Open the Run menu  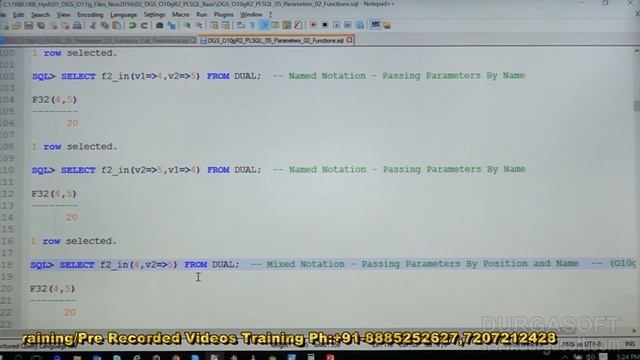pos(202,15)
